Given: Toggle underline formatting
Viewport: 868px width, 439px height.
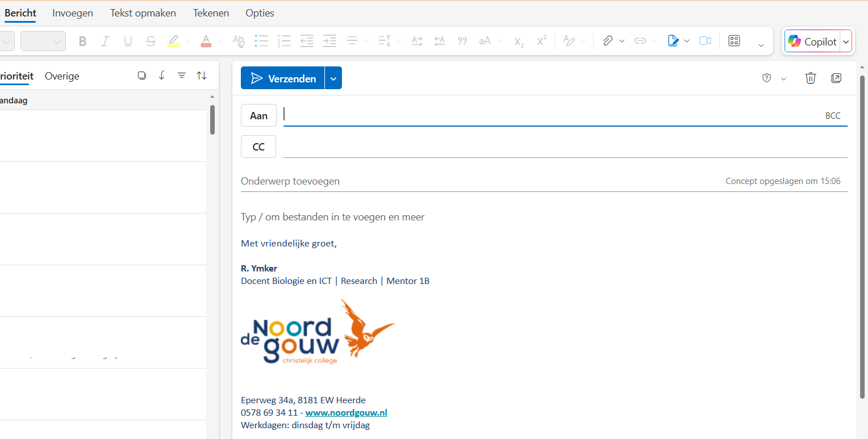Looking at the screenshot, I should click(x=128, y=41).
